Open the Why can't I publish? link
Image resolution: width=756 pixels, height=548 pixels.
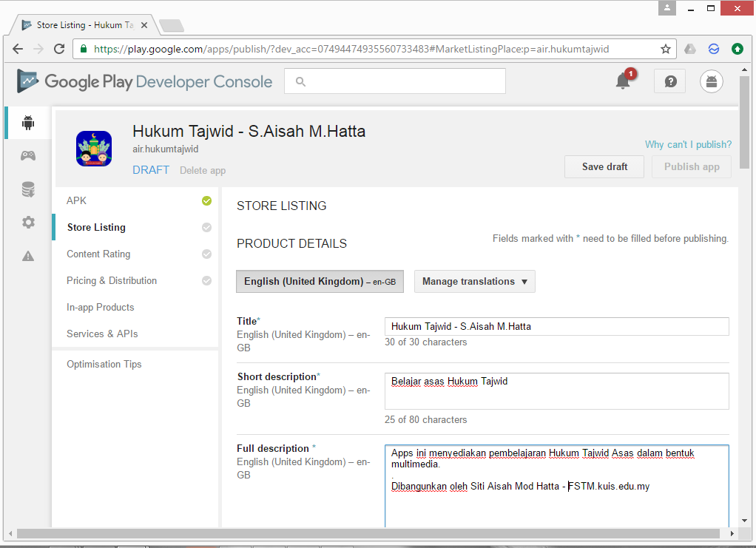click(688, 145)
